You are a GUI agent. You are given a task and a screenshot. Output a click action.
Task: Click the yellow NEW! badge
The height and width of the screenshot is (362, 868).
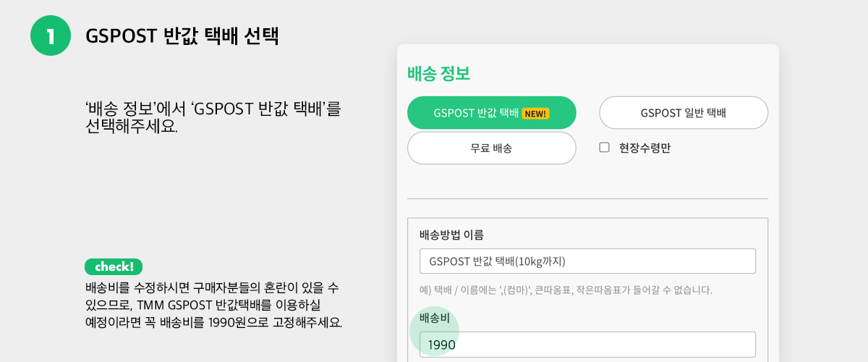[x=536, y=113]
